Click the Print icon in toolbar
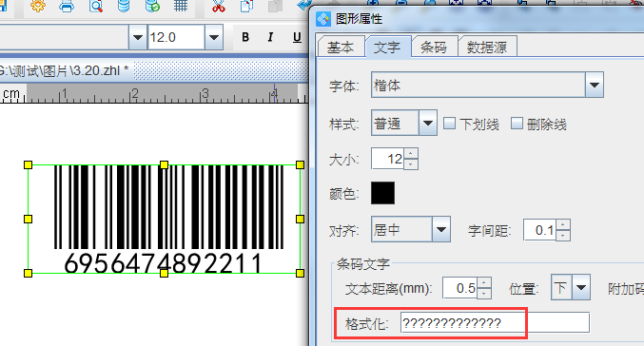 coord(67,6)
